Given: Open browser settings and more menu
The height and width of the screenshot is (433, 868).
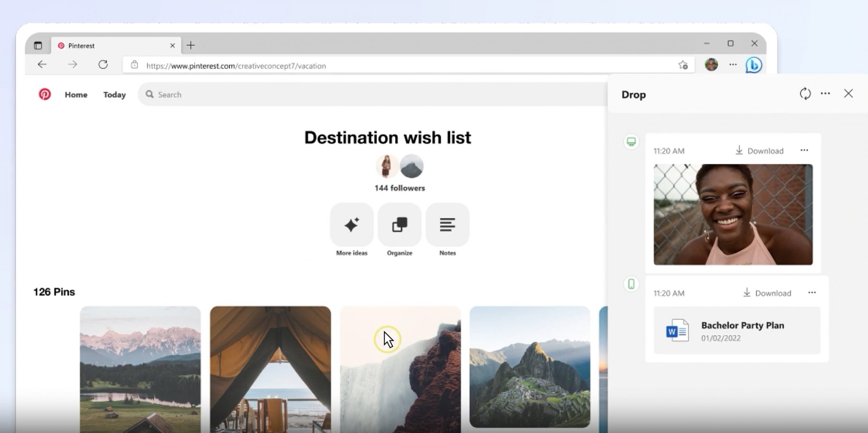Looking at the screenshot, I should [x=733, y=64].
